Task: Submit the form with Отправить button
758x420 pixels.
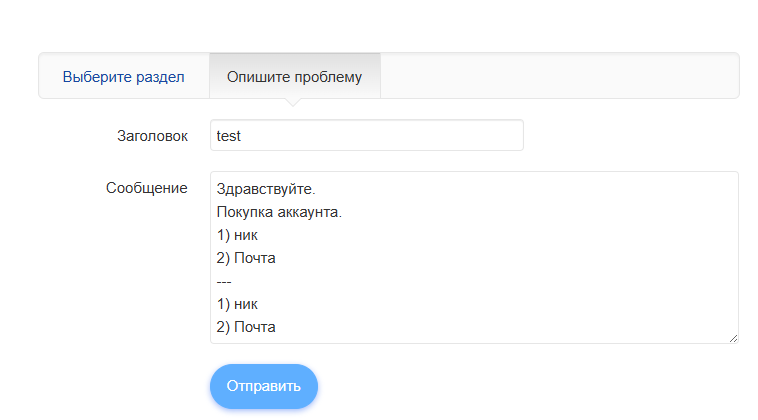Action: coord(263,386)
